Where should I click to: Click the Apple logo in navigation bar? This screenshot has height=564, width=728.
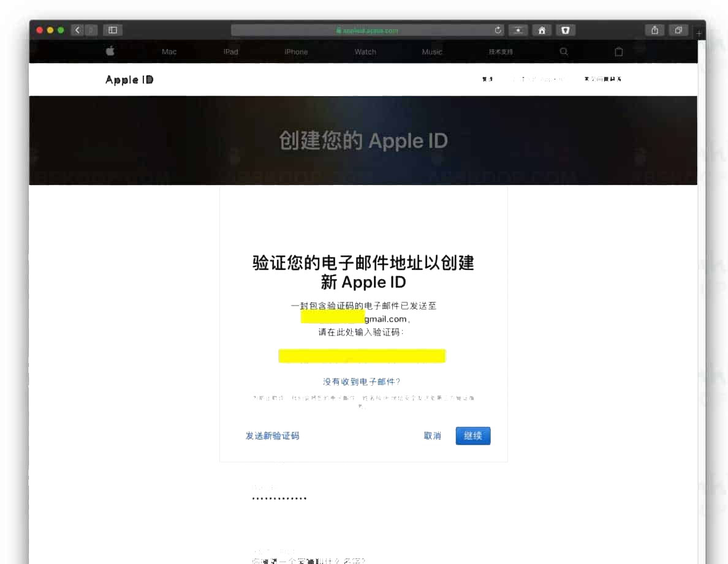click(110, 51)
